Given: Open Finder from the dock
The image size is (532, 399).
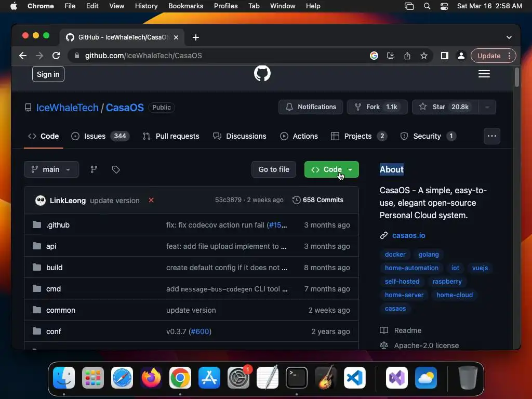Looking at the screenshot, I should coord(64,378).
